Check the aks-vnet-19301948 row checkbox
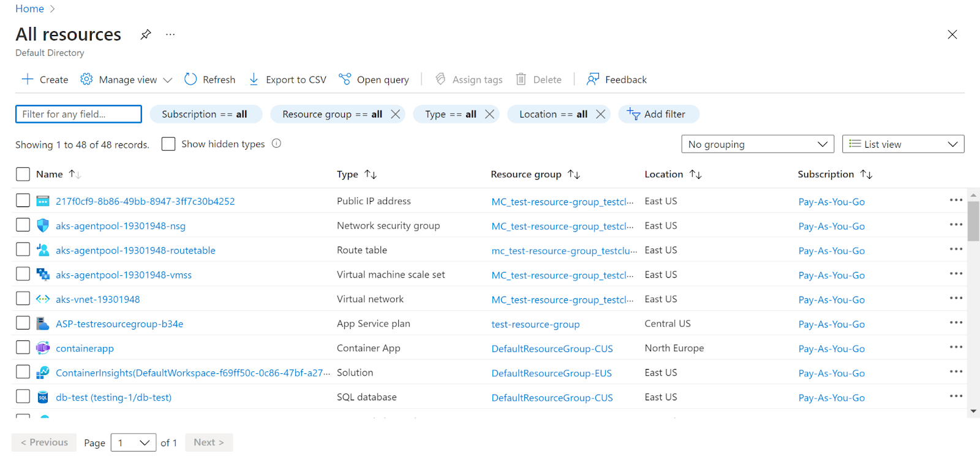The image size is (980, 467). [x=23, y=298]
